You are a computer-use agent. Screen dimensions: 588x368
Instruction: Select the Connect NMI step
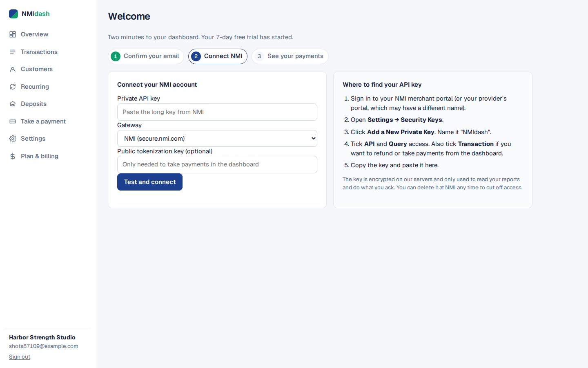[x=218, y=56]
